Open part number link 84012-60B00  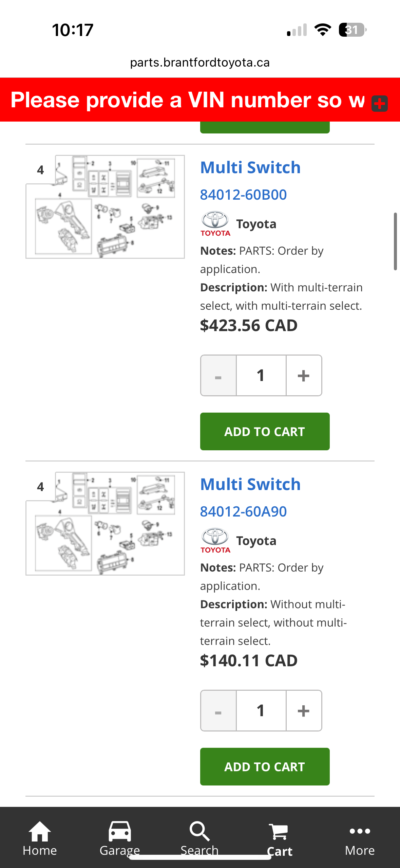pos(243,195)
